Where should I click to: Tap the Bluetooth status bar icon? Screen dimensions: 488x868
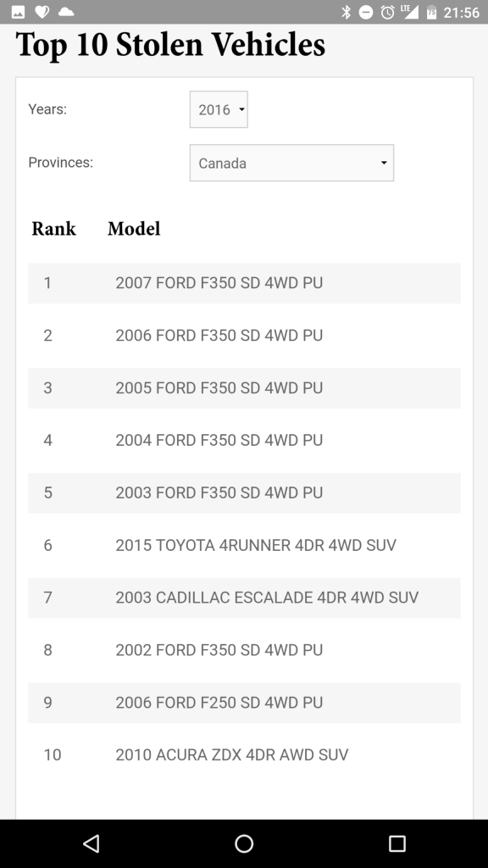(x=346, y=12)
